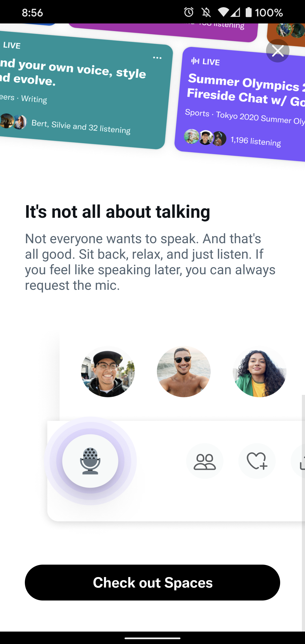305x644 pixels.
Task: Tap the Android home gesture bar
Action: [152, 638]
